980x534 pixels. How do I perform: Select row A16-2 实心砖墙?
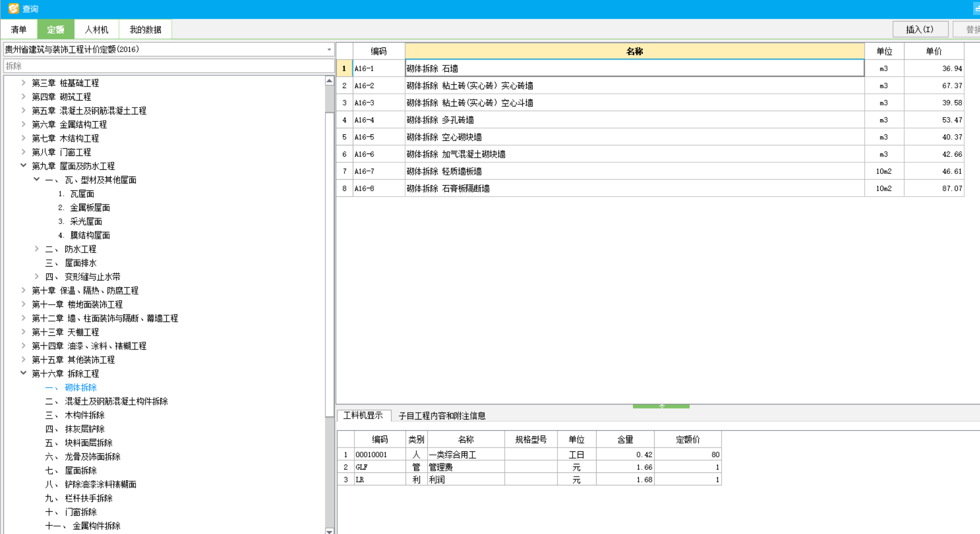(x=650, y=85)
